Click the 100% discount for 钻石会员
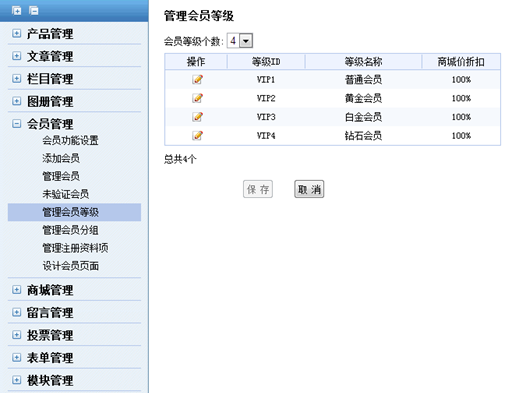522x393 pixels. coord(461,136)
